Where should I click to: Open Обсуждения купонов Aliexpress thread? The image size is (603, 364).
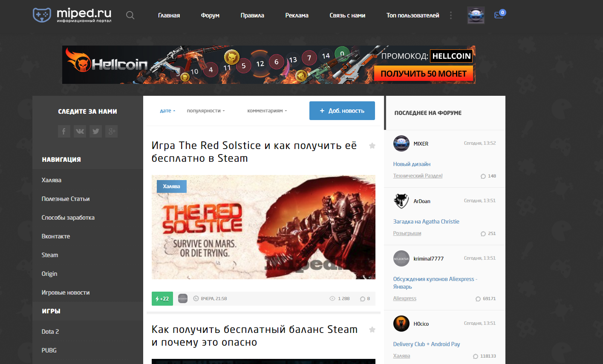click(x=435, y=283)
